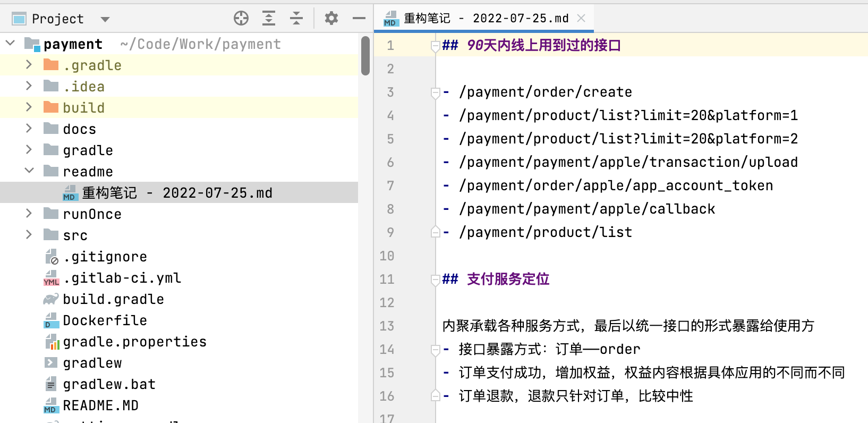The width and height of the screenshot is (868, 423).
Task: Close the 重构笔记 - 2022-07-25.md editor tab
Action: click(x=581, y=18)
